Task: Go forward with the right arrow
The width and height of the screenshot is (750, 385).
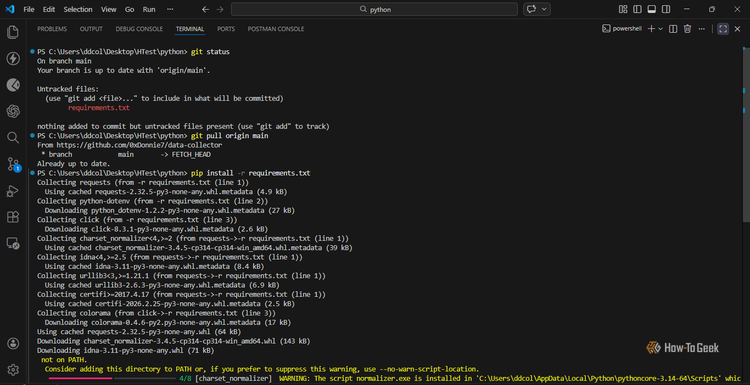Action: tap(220, 9)
